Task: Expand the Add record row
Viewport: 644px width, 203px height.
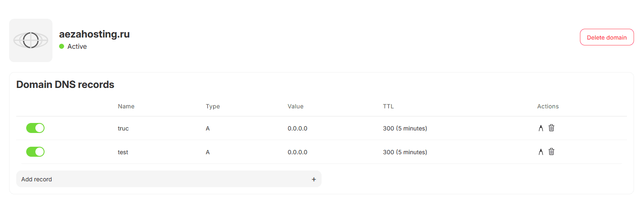Action: [x=169, y=179]
